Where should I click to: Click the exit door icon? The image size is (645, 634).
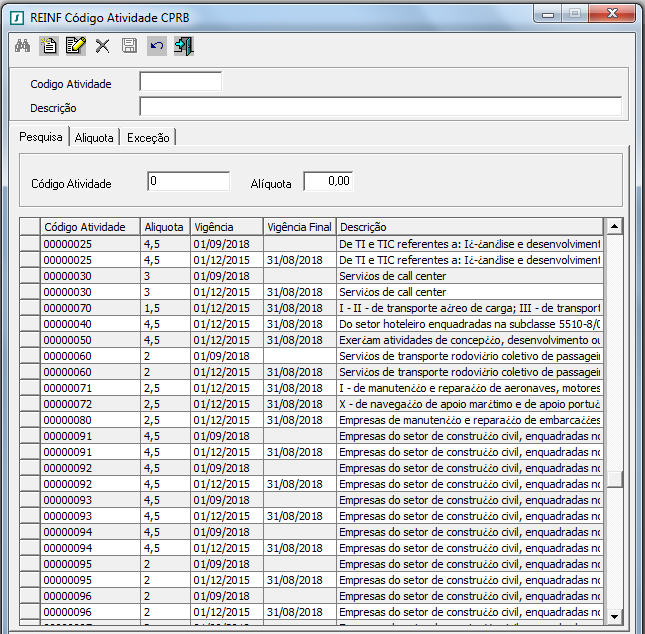(x=183, y=46)
